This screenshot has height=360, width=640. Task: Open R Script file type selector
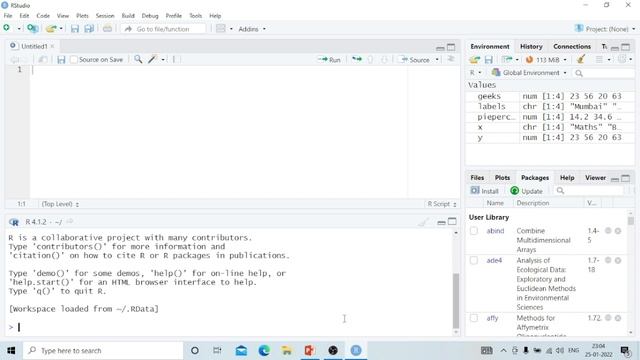point(442,204)
